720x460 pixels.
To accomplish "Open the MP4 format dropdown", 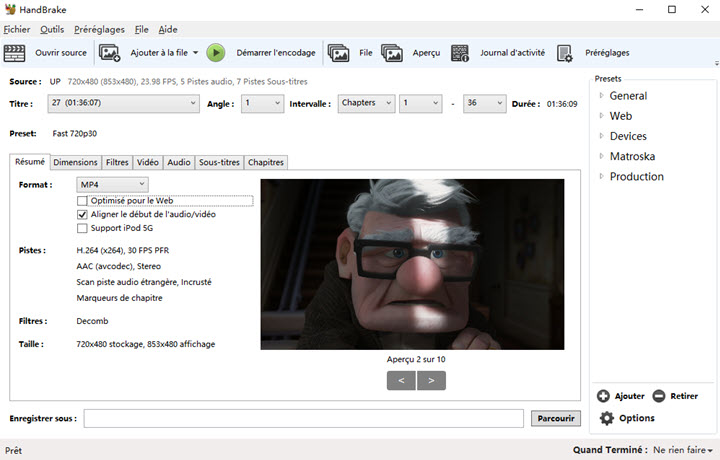I will tap(112, 185).
